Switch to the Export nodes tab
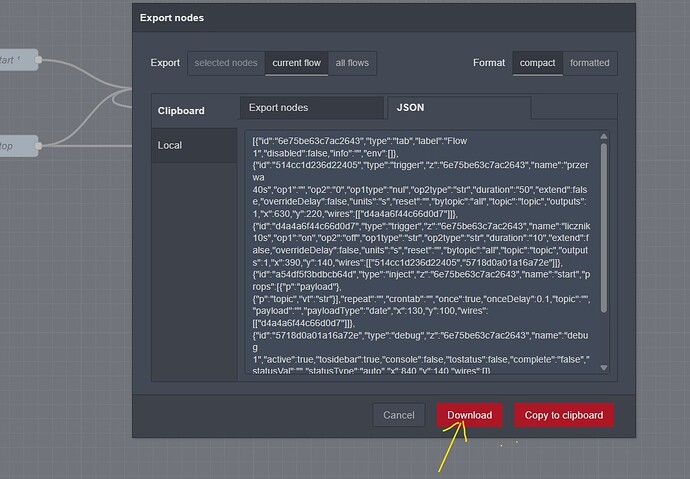Viewport: 690px width, 479px height. tap(311, 107)
